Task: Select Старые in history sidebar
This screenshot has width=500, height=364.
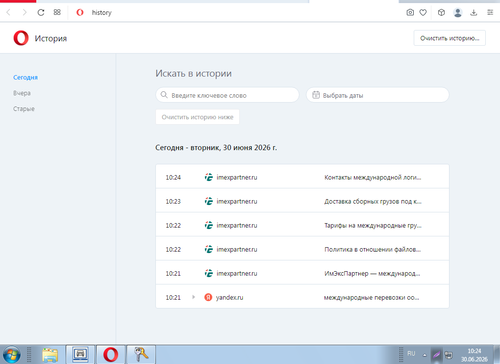Action: [x=24, y=109]
